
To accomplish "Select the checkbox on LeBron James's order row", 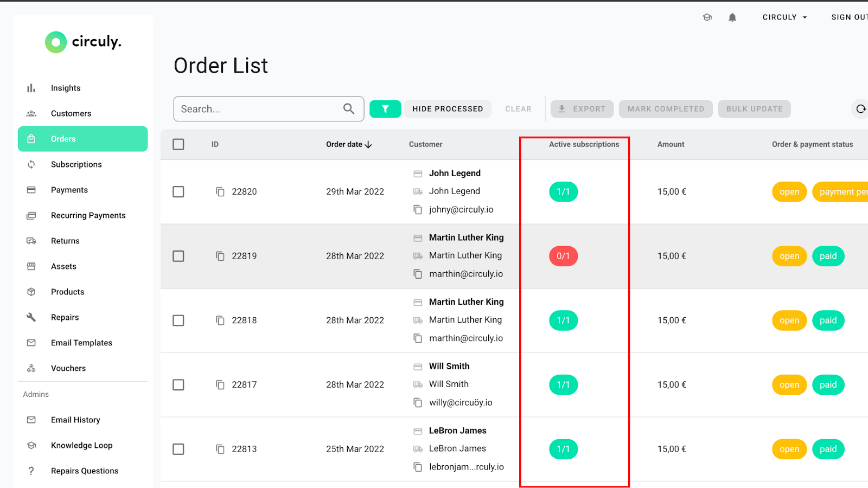I will point(178,449).
